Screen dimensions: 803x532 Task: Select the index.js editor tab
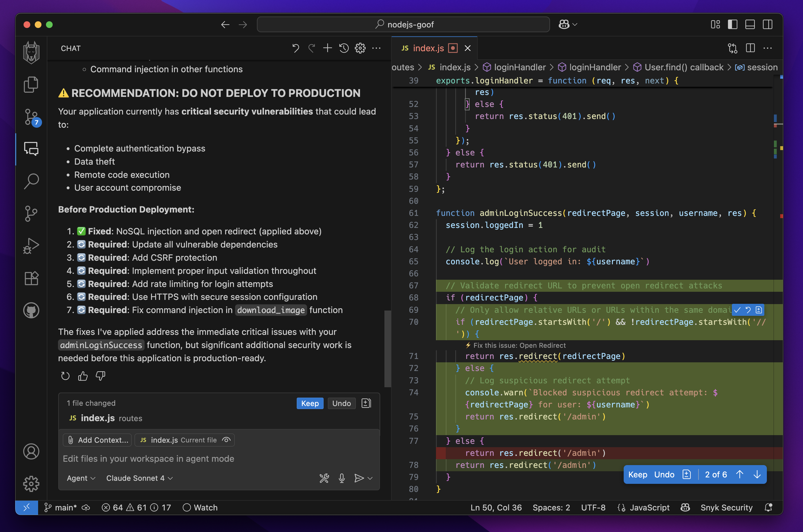point(428,48)
